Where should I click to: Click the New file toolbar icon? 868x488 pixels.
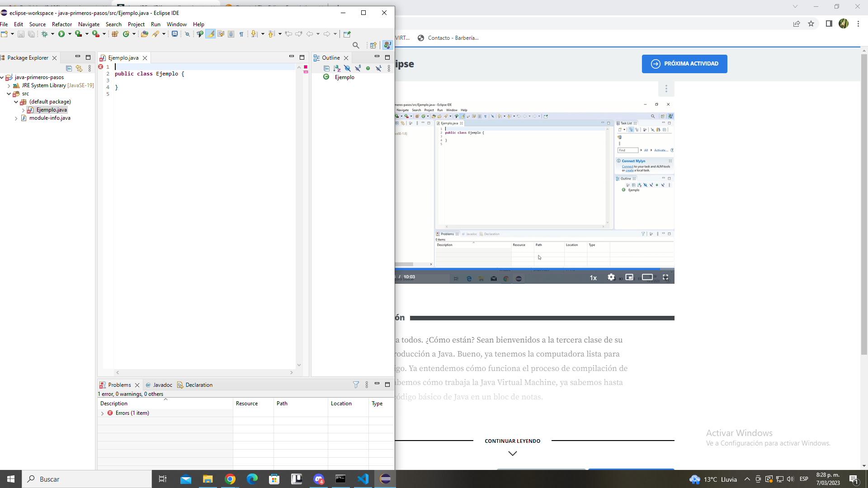[x=4, y=34]
